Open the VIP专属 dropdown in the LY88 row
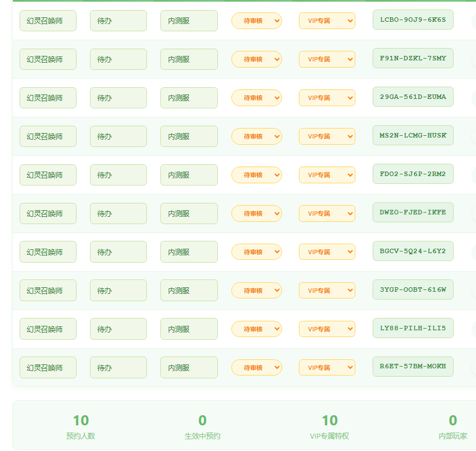Screen dimensions: 476x451 pyautogui.click(x=327, y=329)
